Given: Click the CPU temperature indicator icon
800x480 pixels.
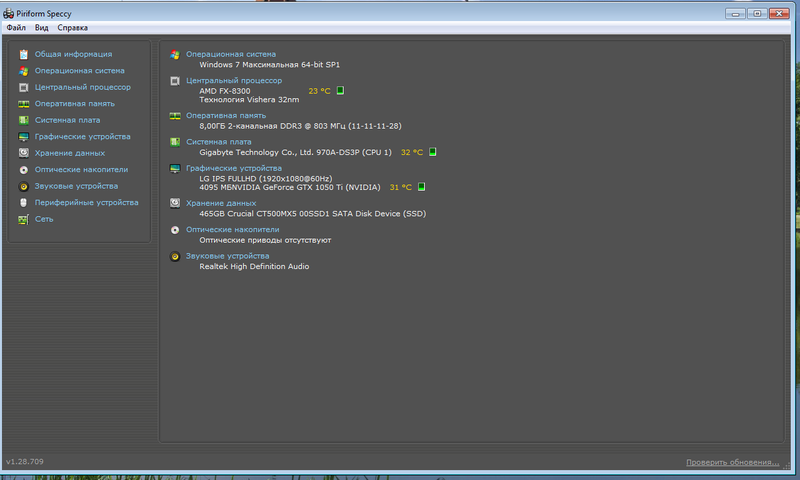Looking at the screenshot, I should (x=340, y=90).
